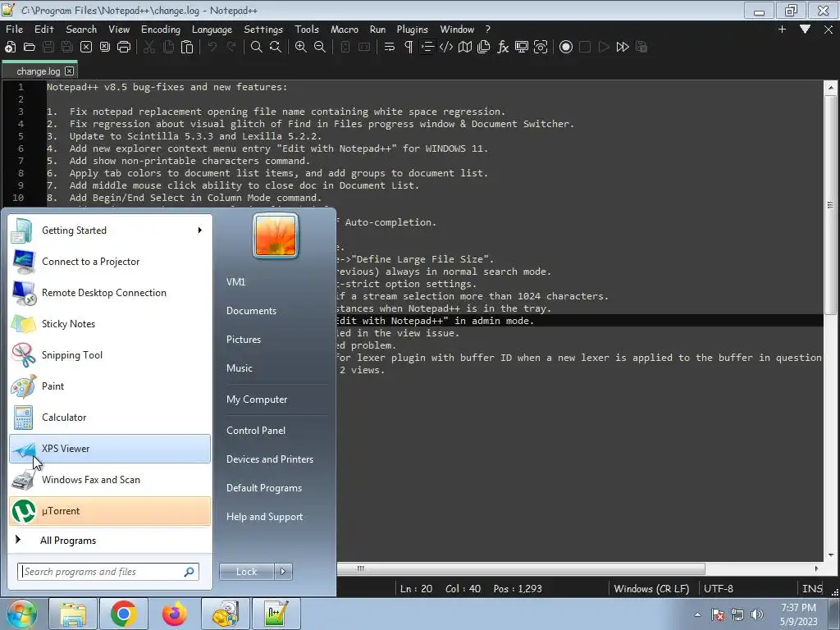Close current file via toolbar icon
The image size is (840, 630).
85,47
